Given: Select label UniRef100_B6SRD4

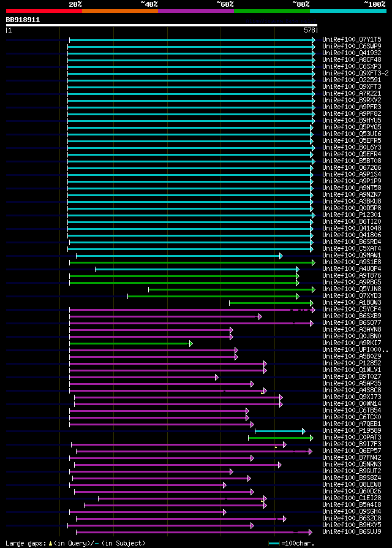Looking at the screenshot, I should click(352, 242).
